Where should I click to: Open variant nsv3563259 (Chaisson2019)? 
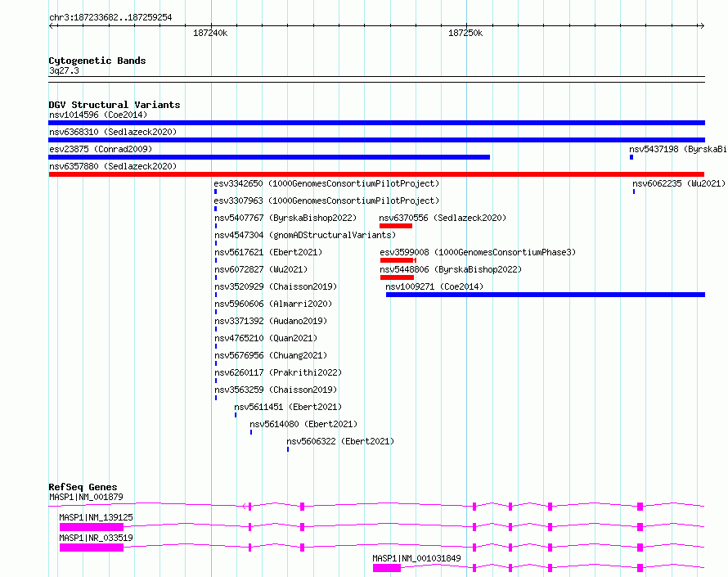point(276,390)
